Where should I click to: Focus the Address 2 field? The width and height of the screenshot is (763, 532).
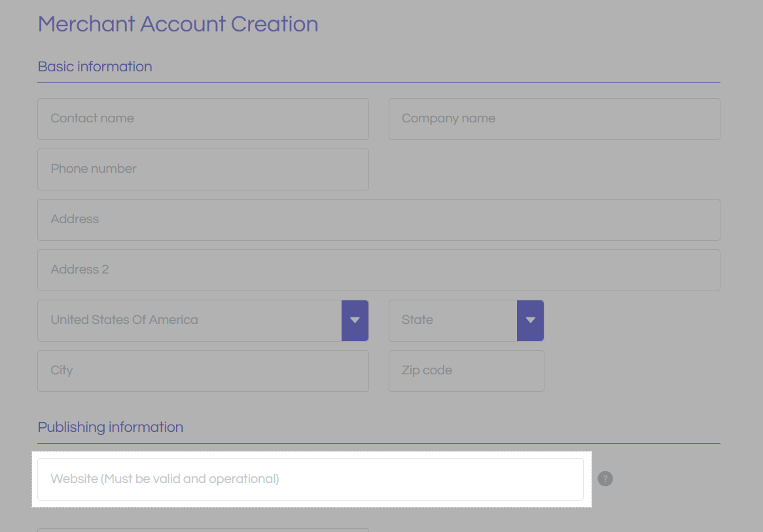378,270
